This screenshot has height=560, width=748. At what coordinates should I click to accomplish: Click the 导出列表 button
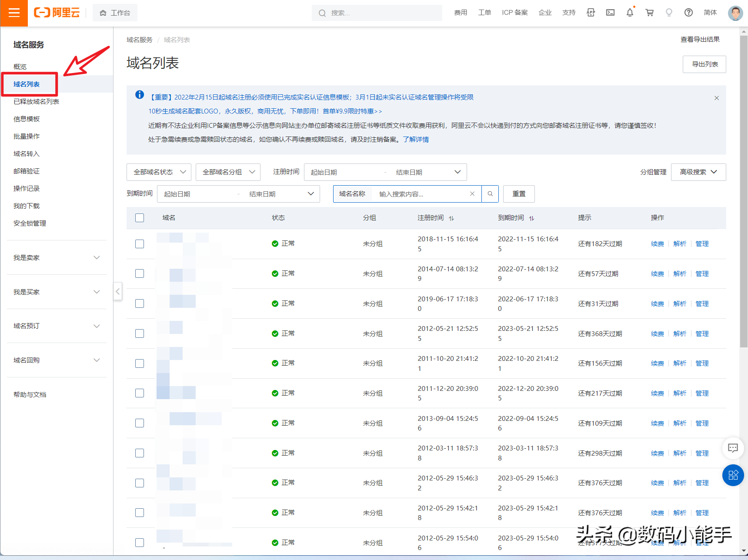[705, 64]
